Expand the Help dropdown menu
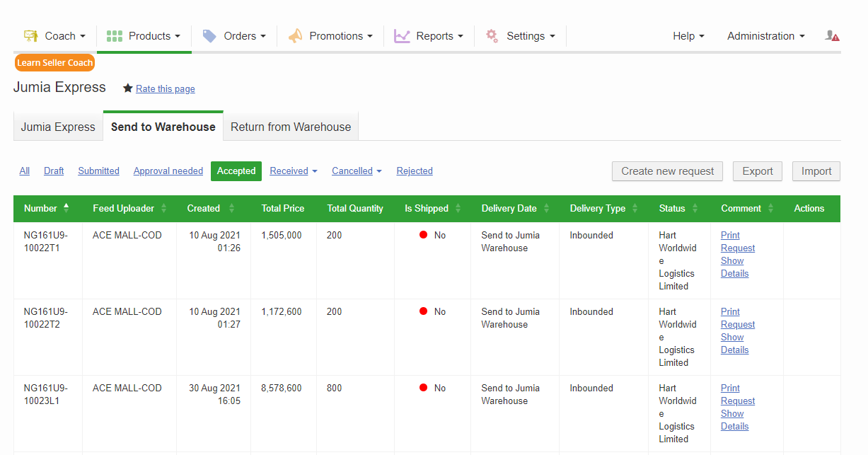Viewport: 868px width, 455px height. [688, 36]
